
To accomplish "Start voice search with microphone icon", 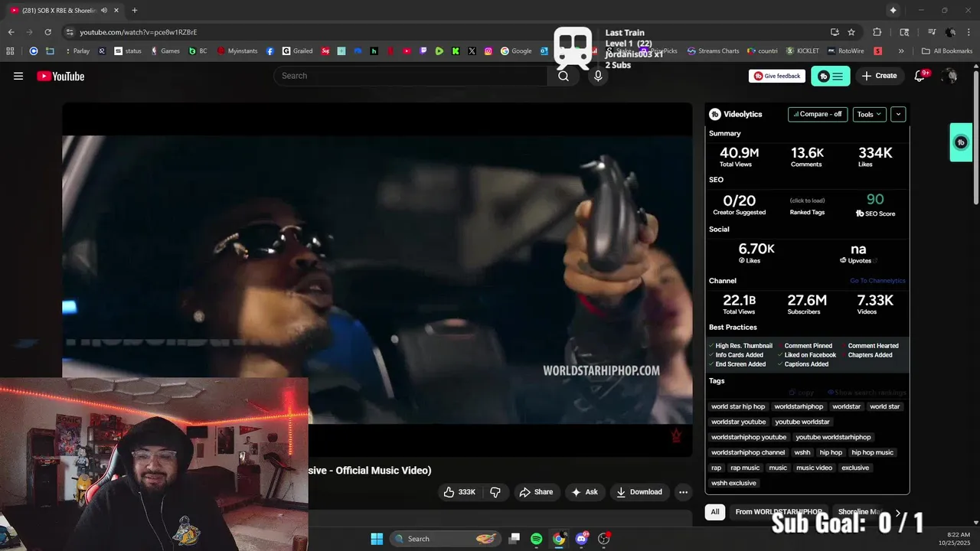I will coord(598,76).
